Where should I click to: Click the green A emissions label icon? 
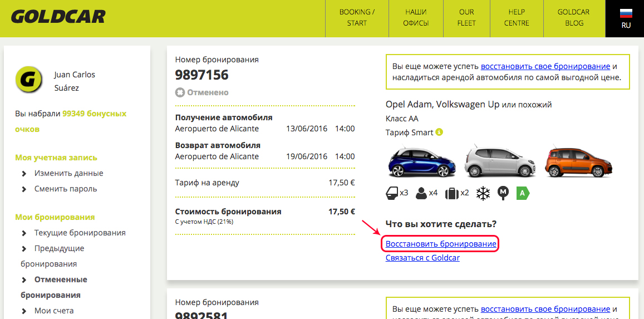pyautogui.click(x=523, y=193)
